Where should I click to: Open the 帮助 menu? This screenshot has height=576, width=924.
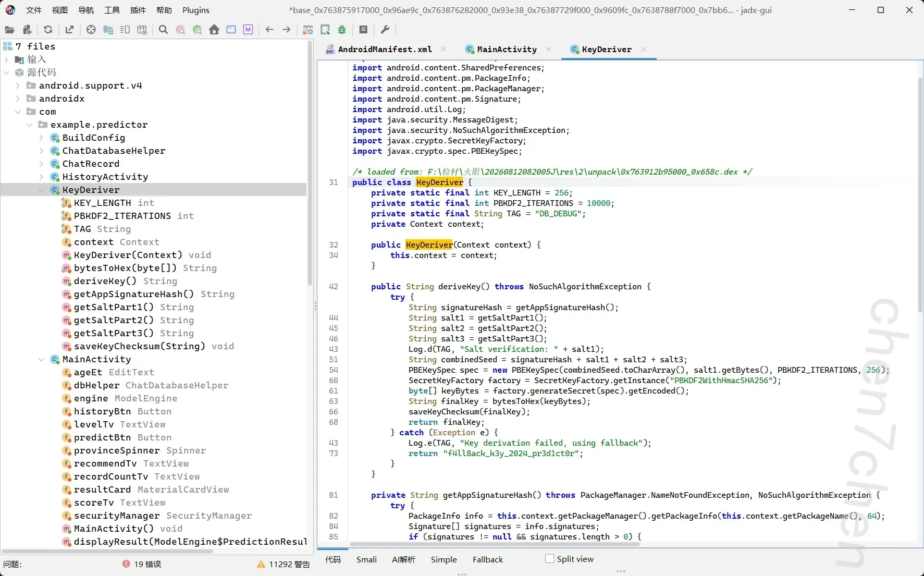click(x=164, y=10)
